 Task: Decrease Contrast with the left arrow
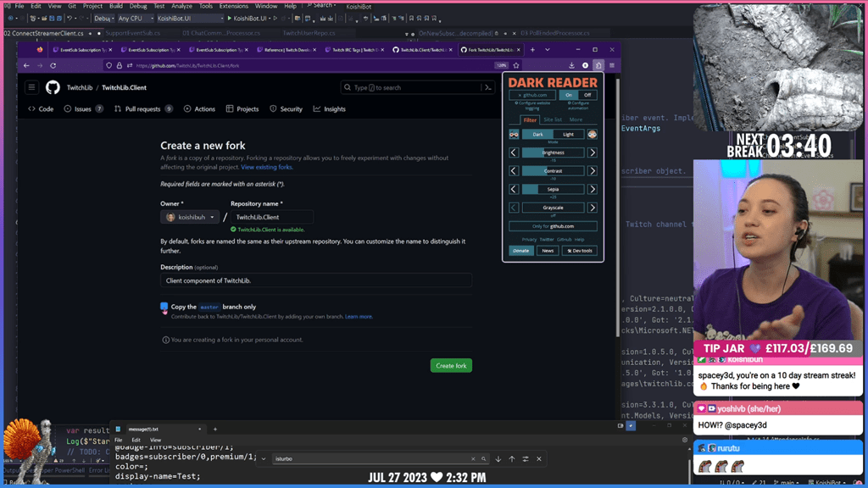click(514, 171)
